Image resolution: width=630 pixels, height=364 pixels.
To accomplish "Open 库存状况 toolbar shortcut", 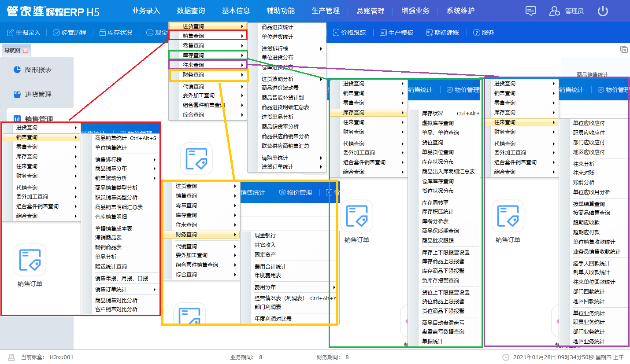I will click(x=115, y=33).
